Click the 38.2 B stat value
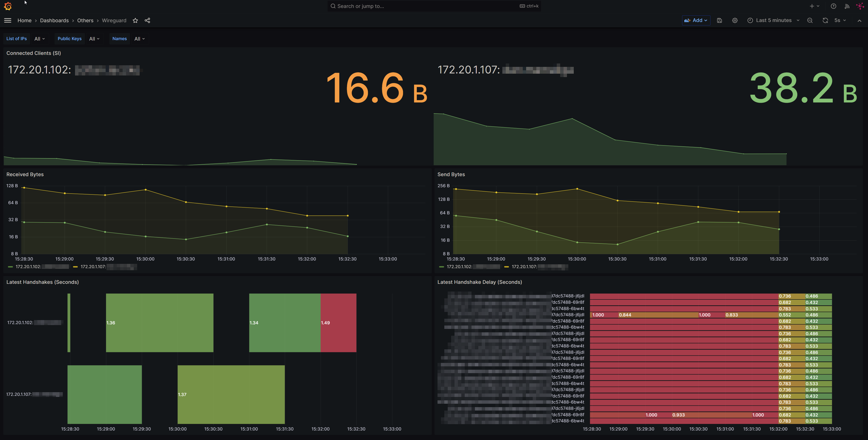Screen dimensions: 868x440 pos(803,88)
